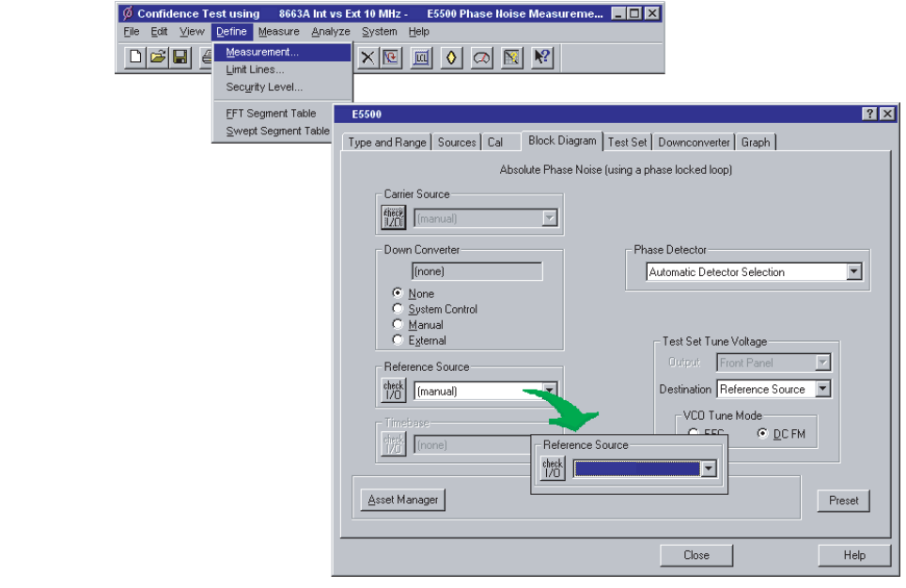Click the Preset button

point(843,501)
